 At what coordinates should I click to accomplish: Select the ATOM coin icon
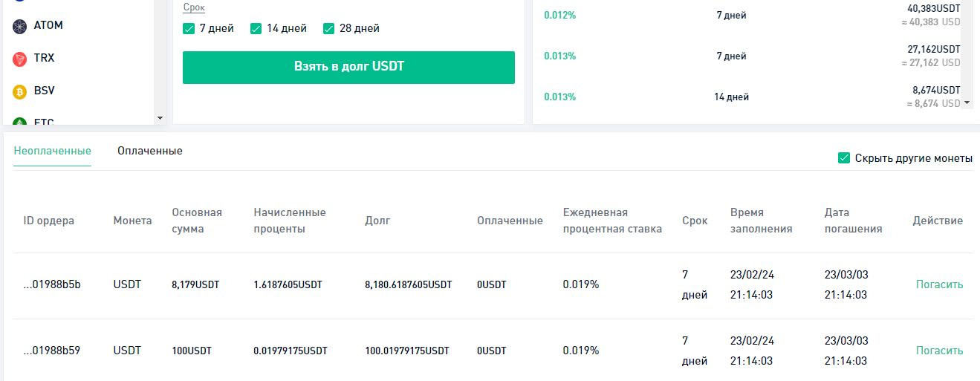coord(19,25)
